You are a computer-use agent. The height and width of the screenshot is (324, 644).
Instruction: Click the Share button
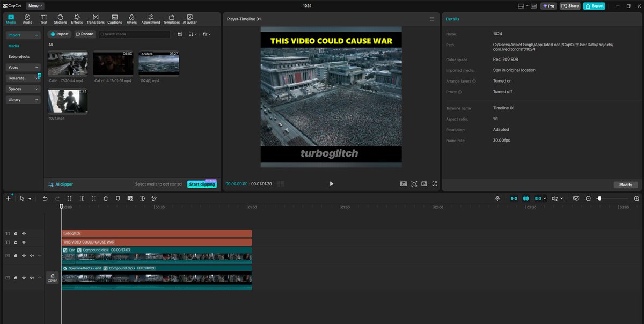(570, 6)
